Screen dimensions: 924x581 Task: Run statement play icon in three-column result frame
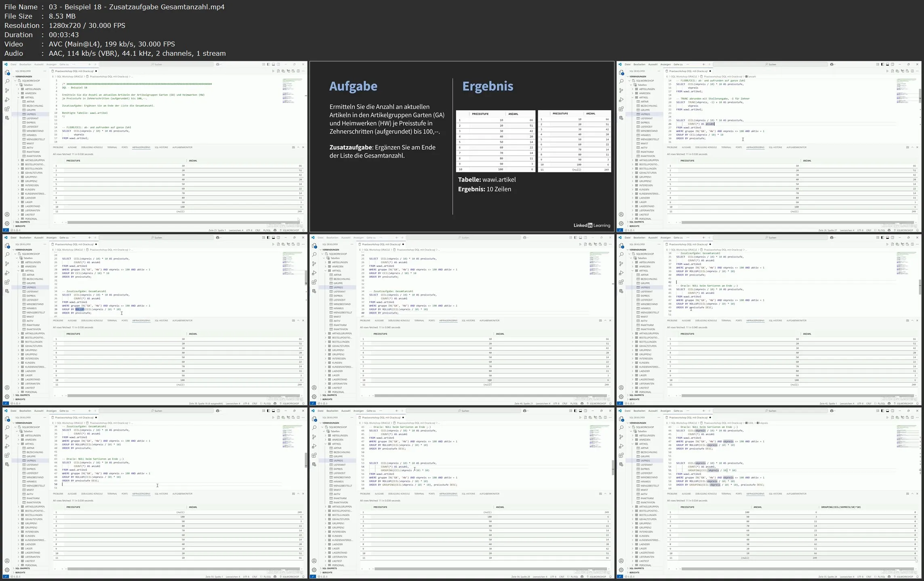[887, 417]
